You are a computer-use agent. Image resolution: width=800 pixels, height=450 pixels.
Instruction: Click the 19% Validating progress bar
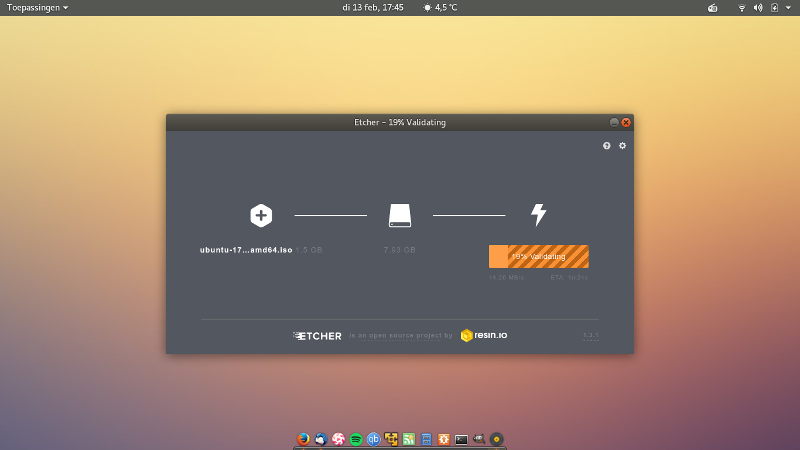point(539,257)
